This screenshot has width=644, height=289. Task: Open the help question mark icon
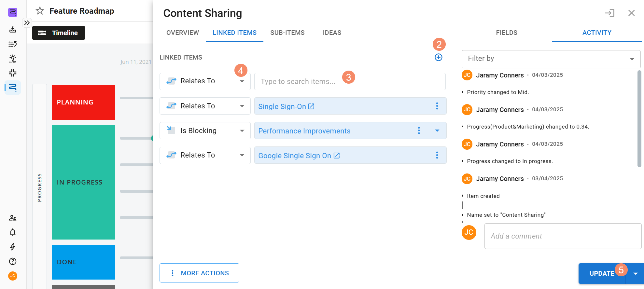(x=13, y=261)
